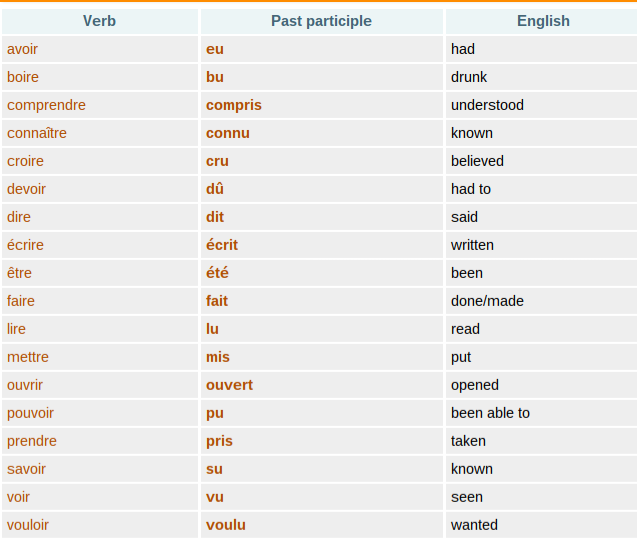
Task: Click the 'devoir' verb link
Action: tap(26, 189)
